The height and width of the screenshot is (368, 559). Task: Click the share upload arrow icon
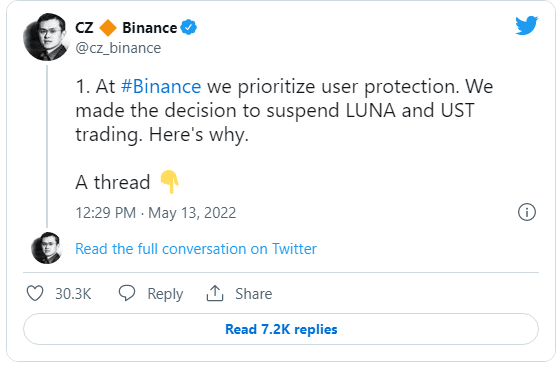pyautogui.click(x=215, y=293)
